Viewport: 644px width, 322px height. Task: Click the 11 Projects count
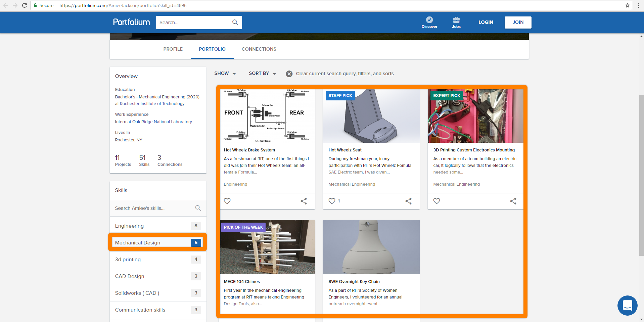(x=123, y=160)
